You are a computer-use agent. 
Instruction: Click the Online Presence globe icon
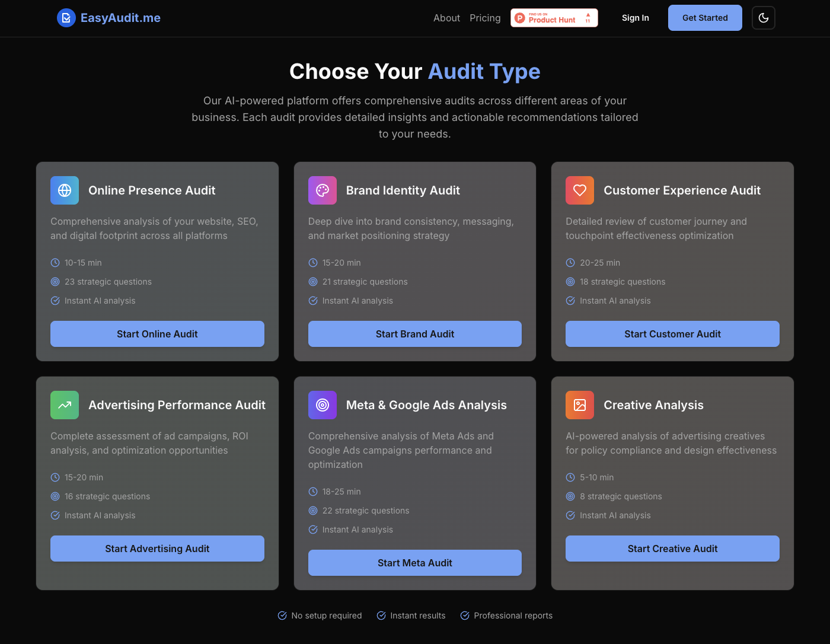tap(65, 190)
